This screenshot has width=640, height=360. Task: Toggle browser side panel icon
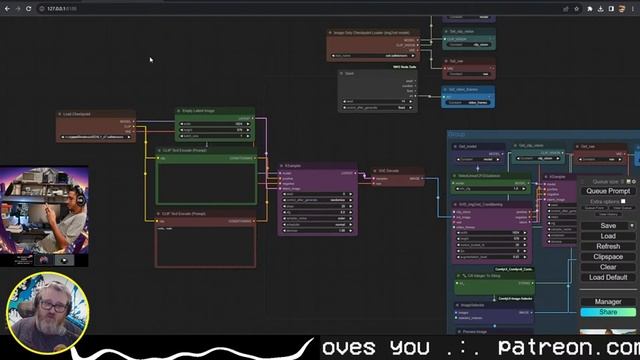(611, 9)
